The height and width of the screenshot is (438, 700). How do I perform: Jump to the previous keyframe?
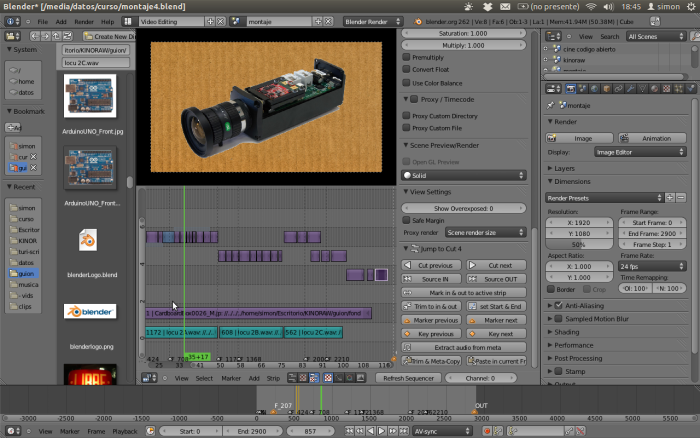[360, 431]
